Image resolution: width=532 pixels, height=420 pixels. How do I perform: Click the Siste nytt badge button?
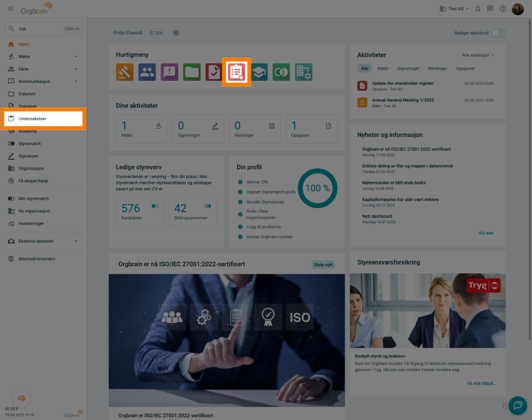click(x=323, y=265)
